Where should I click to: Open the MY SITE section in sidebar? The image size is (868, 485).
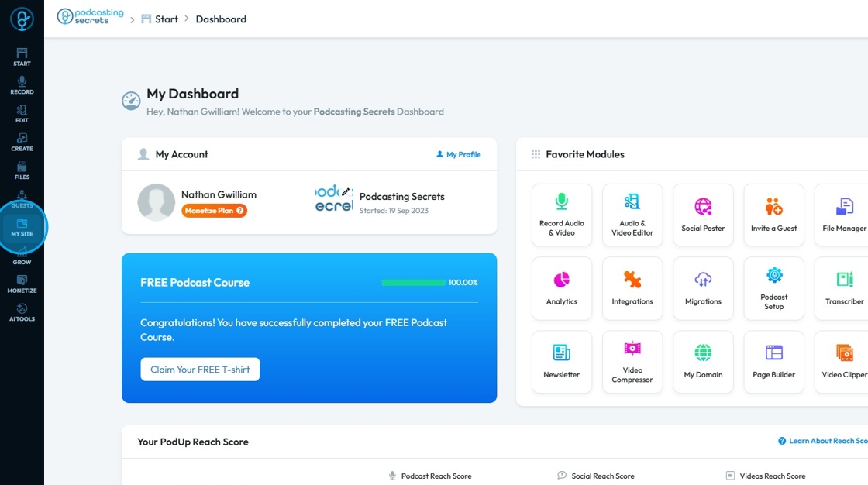point(22,228)
